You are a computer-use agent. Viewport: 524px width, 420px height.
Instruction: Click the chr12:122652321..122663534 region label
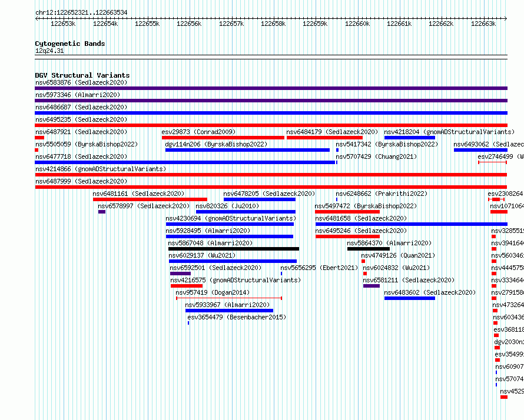(x=81, y=12)
